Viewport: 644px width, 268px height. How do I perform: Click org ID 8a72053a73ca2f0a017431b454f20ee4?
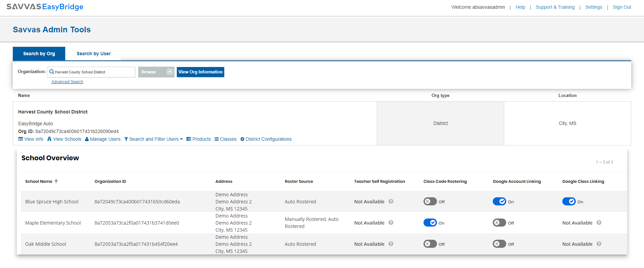[136, 244]
